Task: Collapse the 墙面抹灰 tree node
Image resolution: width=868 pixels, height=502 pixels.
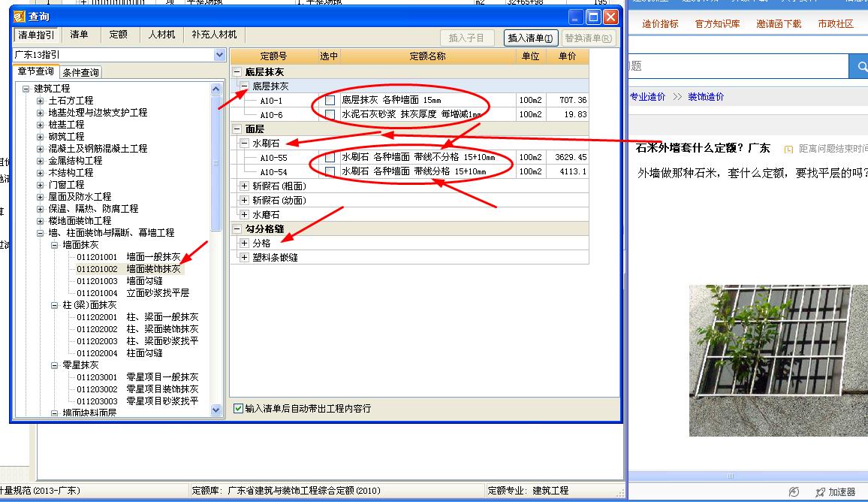Action: 54,245
